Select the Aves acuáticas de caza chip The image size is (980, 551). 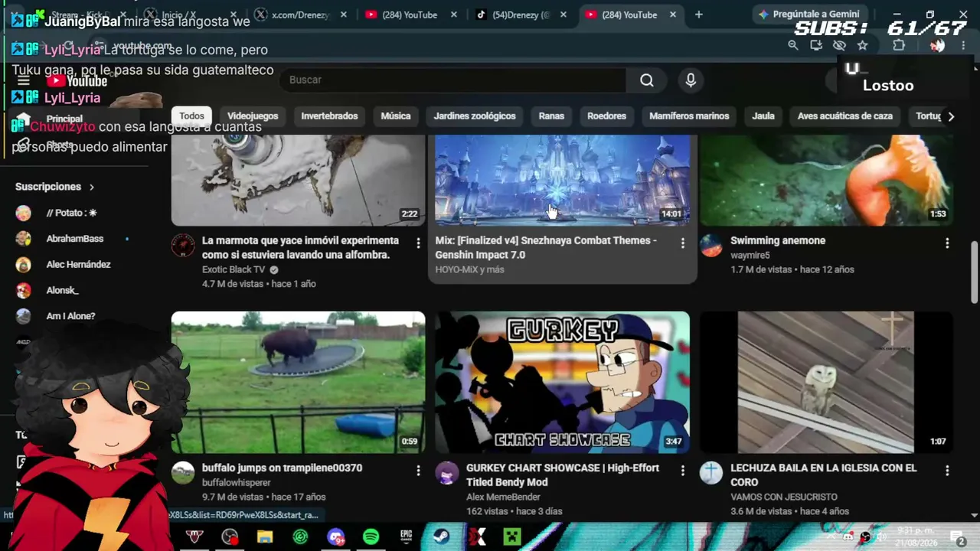click(845, 116)
